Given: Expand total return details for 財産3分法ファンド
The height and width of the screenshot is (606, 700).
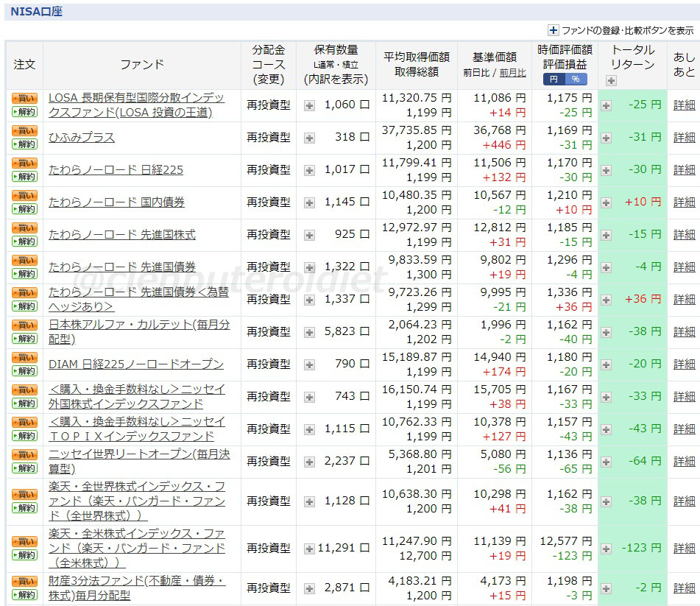Looking at the screenshot, I should pyautogui.click(x=606, y=588).
